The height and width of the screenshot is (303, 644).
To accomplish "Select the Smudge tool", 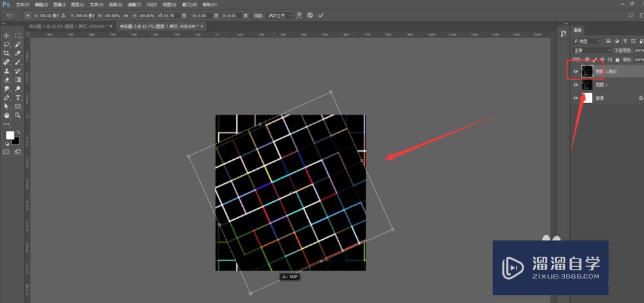I will [x=6, y=89].
